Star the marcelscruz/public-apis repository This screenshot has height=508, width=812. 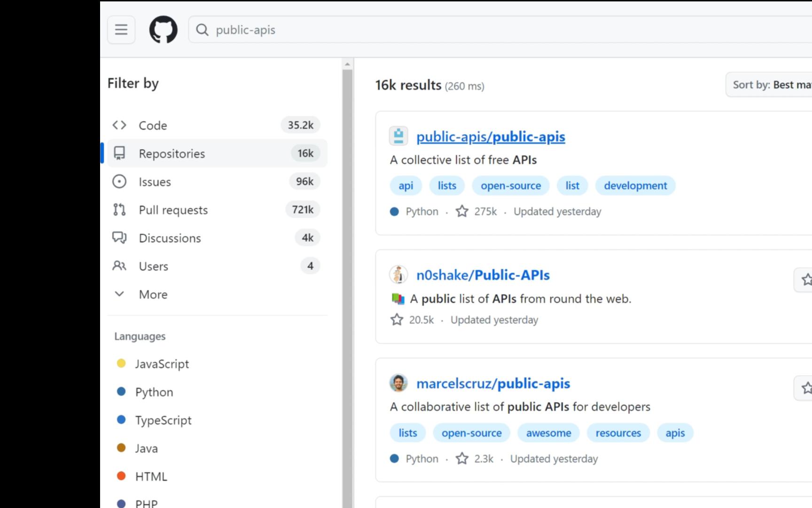[x=805, y=388]
